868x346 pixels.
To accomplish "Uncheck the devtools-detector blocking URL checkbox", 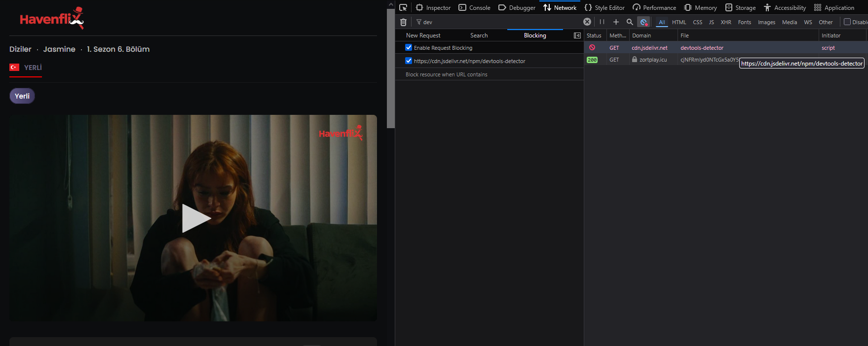I will click(409, 61).
